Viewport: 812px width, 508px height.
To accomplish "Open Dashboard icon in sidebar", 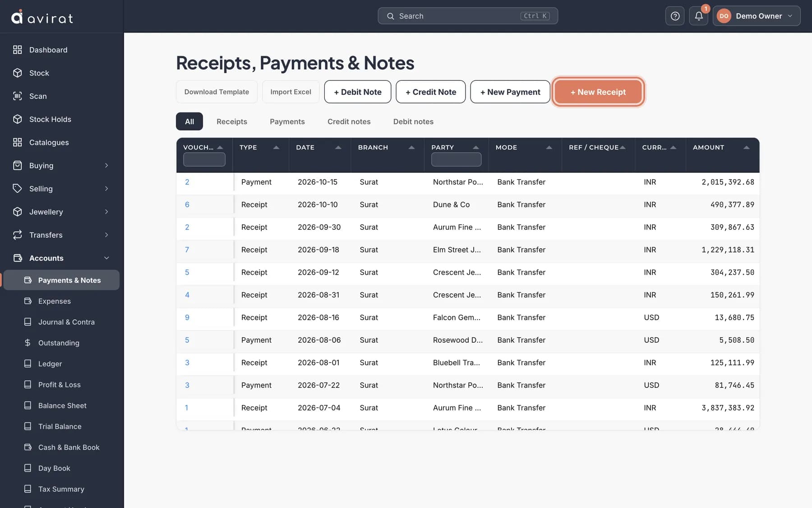I will tap(18, 50).
